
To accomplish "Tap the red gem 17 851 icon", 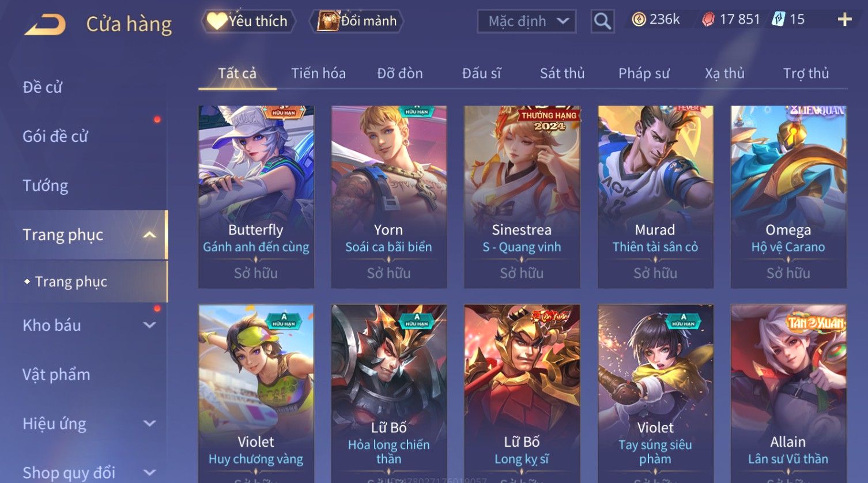I will pyautogui.click(x=708, y=20).
